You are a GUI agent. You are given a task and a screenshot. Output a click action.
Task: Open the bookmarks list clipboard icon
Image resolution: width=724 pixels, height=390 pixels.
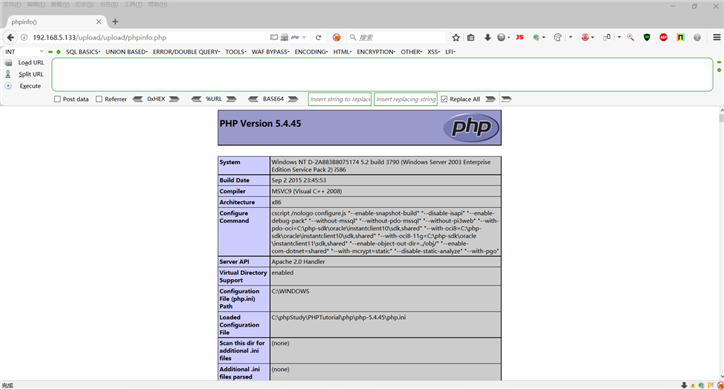click(x=471, y=37)
